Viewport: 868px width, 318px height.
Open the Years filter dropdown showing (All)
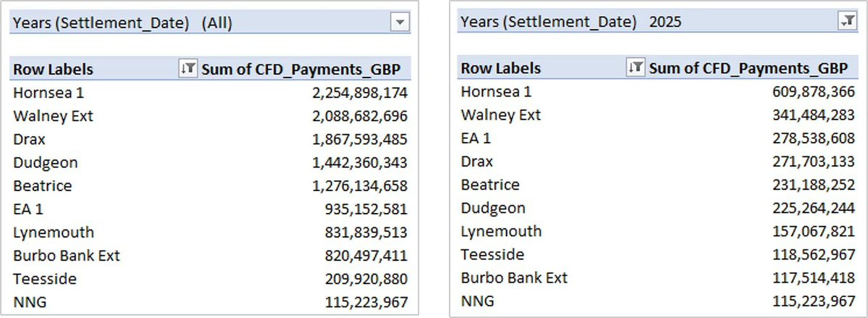[400, 22]
